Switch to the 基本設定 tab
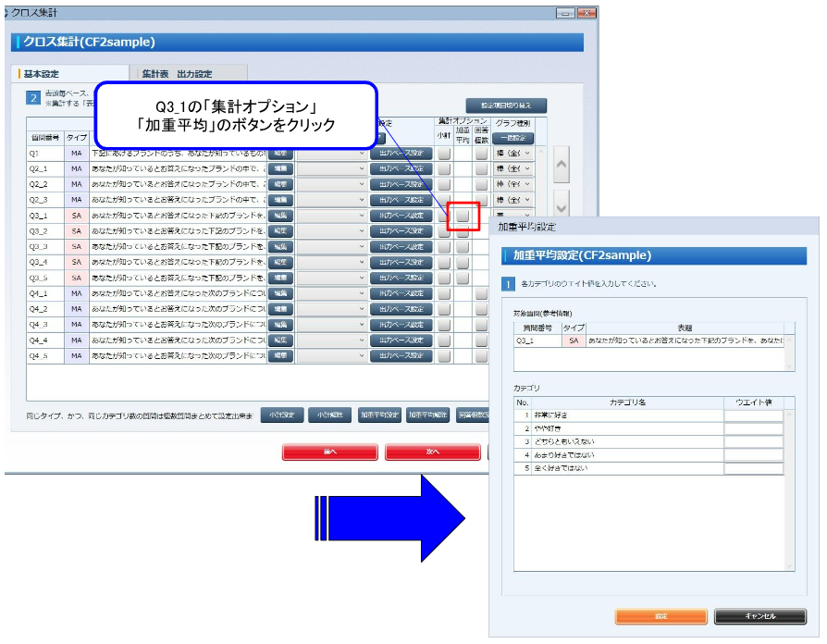This screenshot has height=644, width=827. point(46,74)
